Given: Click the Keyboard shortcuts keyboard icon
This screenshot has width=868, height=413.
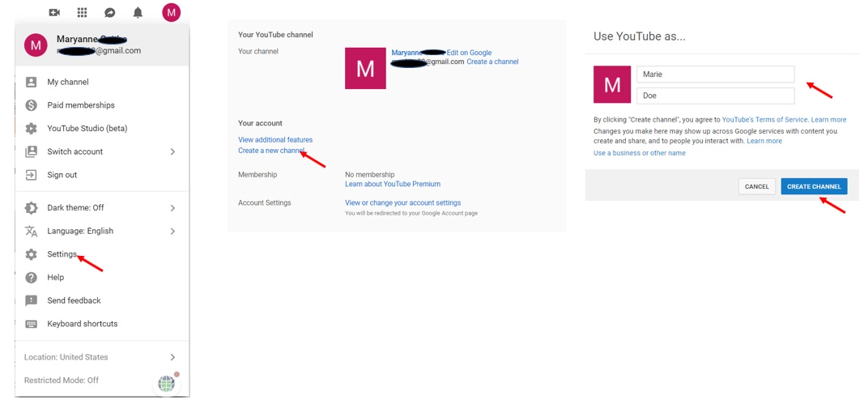Looking at the screenshot, I should (31, 324).
